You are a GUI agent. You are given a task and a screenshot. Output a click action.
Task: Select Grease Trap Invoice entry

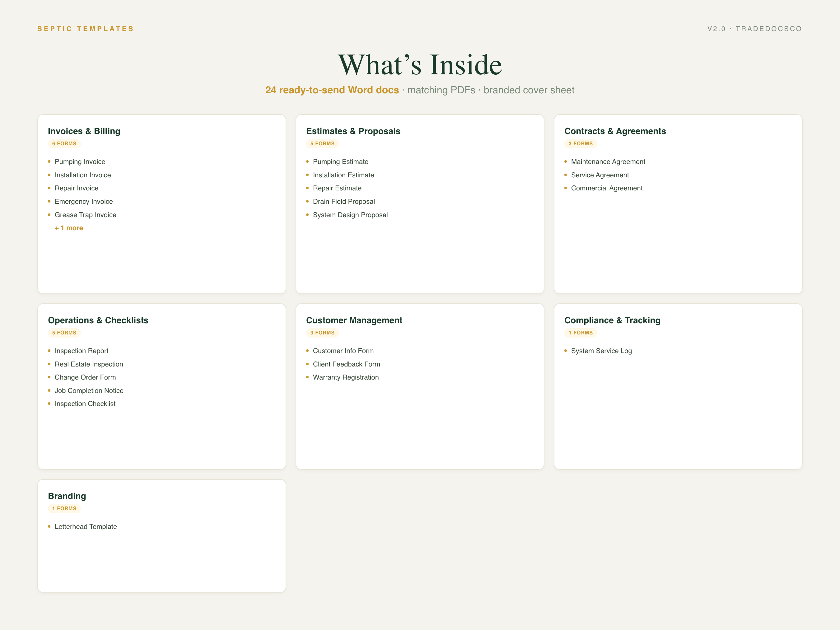pos(86,215)
